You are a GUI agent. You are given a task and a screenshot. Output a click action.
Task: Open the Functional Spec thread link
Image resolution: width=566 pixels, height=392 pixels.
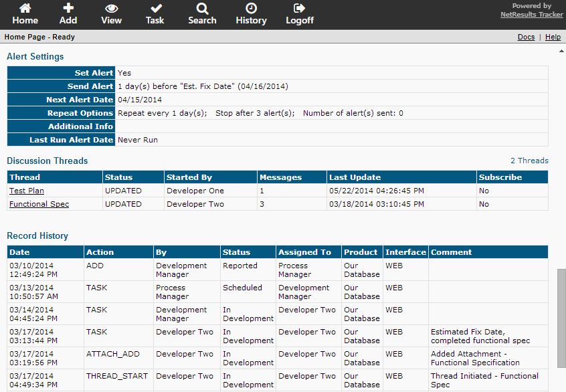(x=39, y=204)
